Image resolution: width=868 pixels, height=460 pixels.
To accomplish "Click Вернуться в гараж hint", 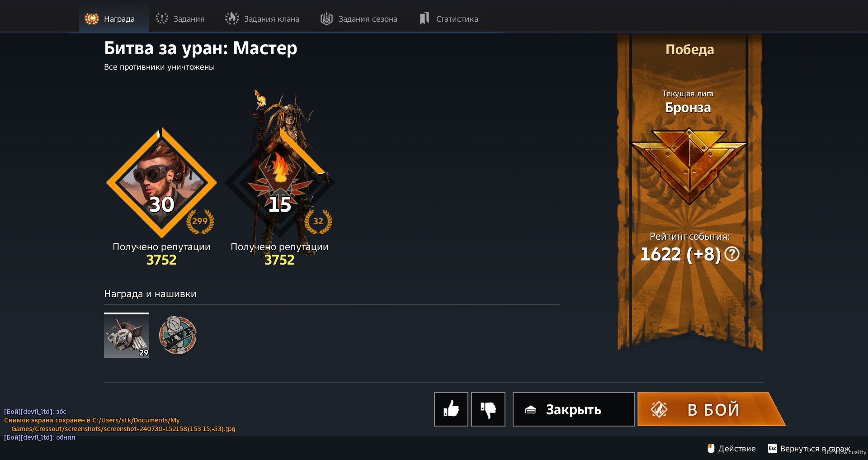I will click(809, 449).
